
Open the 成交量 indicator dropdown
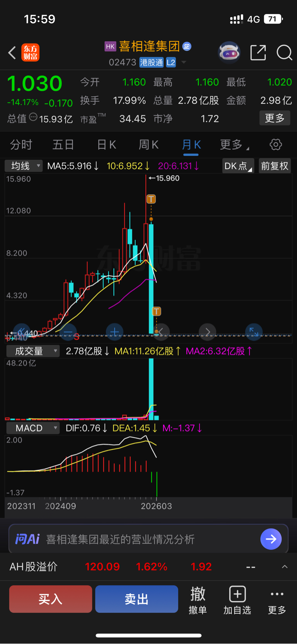(33, 351)
